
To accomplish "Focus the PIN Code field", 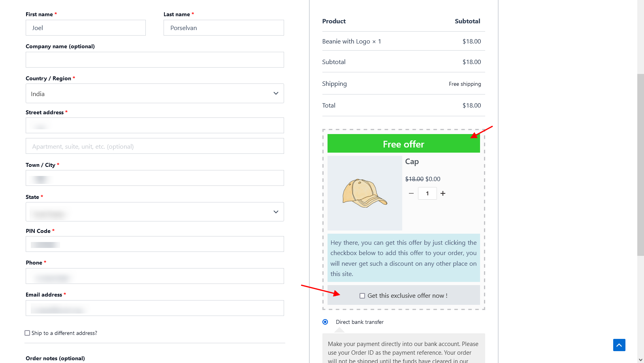I will point(154,244).
